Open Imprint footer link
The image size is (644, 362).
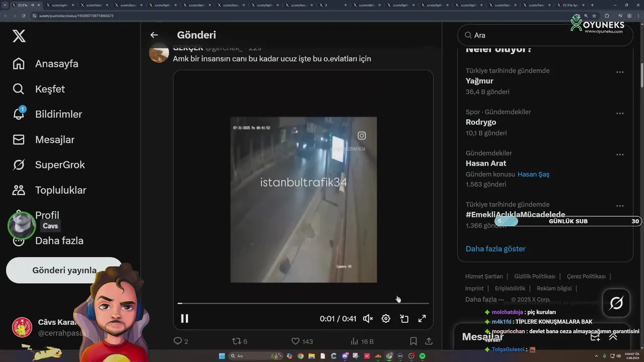[474, 288]
